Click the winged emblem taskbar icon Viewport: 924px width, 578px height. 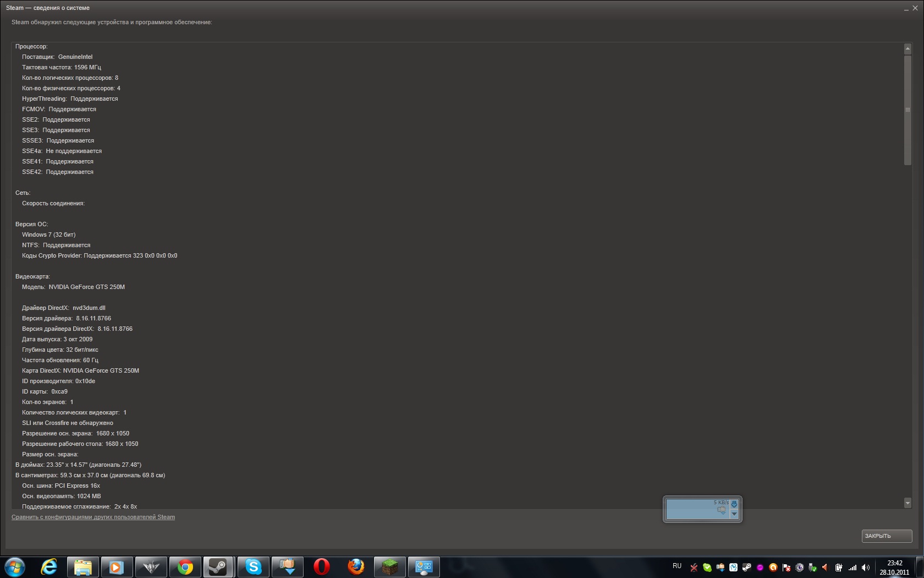coord(151,567)
